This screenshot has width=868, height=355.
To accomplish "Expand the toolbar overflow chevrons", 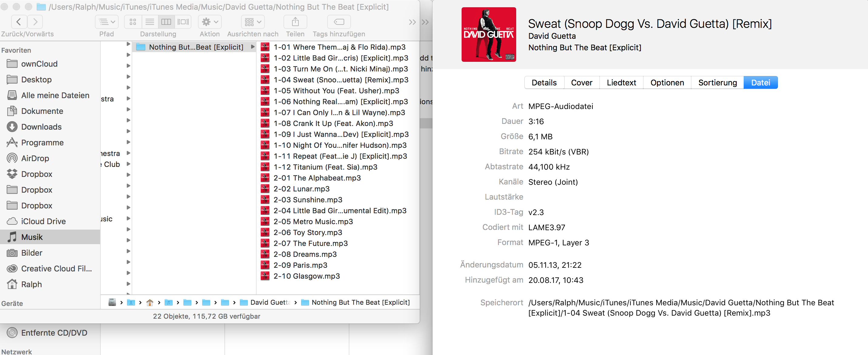I will pos(412,22).
